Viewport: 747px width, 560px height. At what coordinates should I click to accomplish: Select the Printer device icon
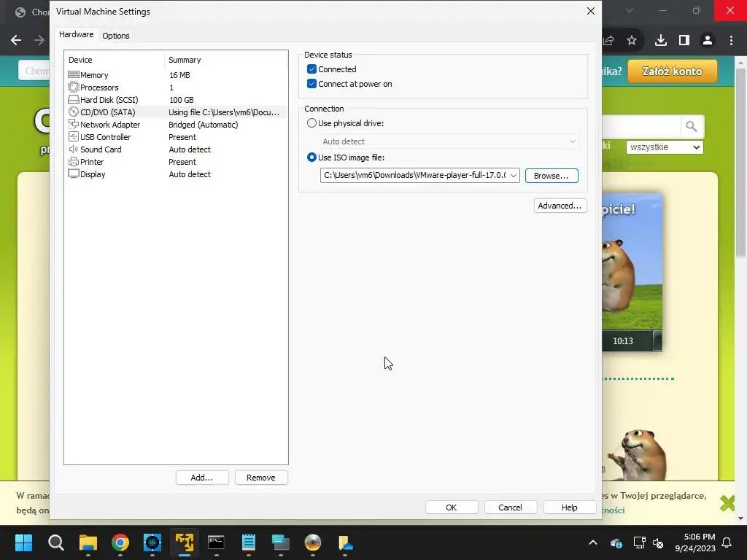point(74,161)
